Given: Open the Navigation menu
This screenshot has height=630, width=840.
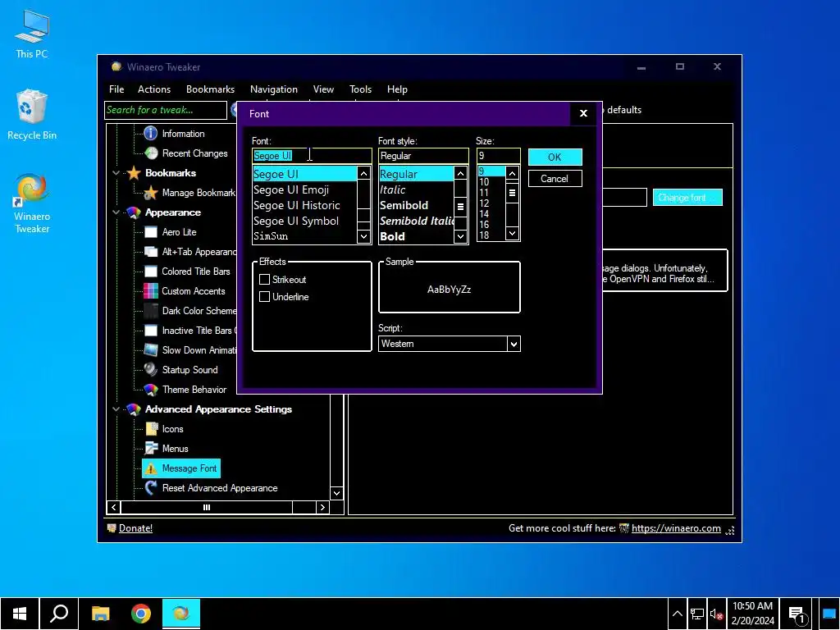Looking at the screenshot, I should 274,89.
